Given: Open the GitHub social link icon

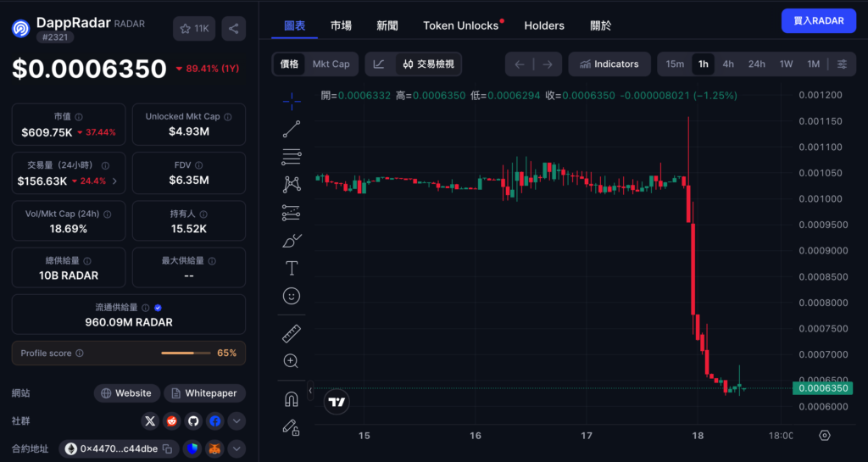Looking at the screenshot, I should click(193, 420).
